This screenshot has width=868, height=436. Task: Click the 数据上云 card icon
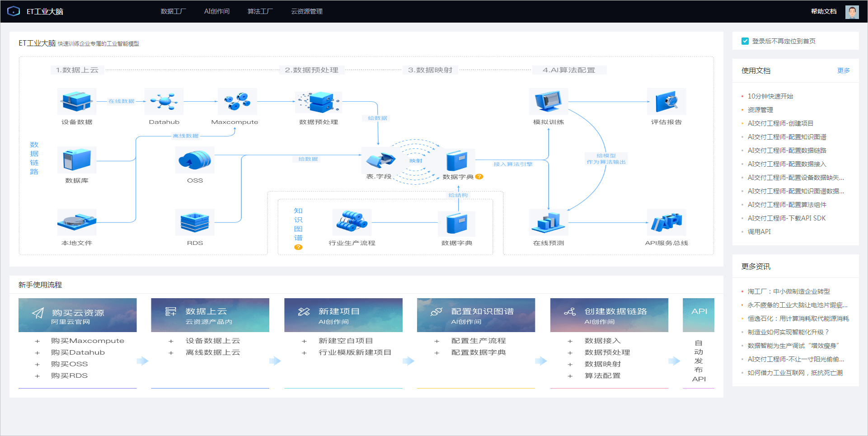click(x=170, y=311)
